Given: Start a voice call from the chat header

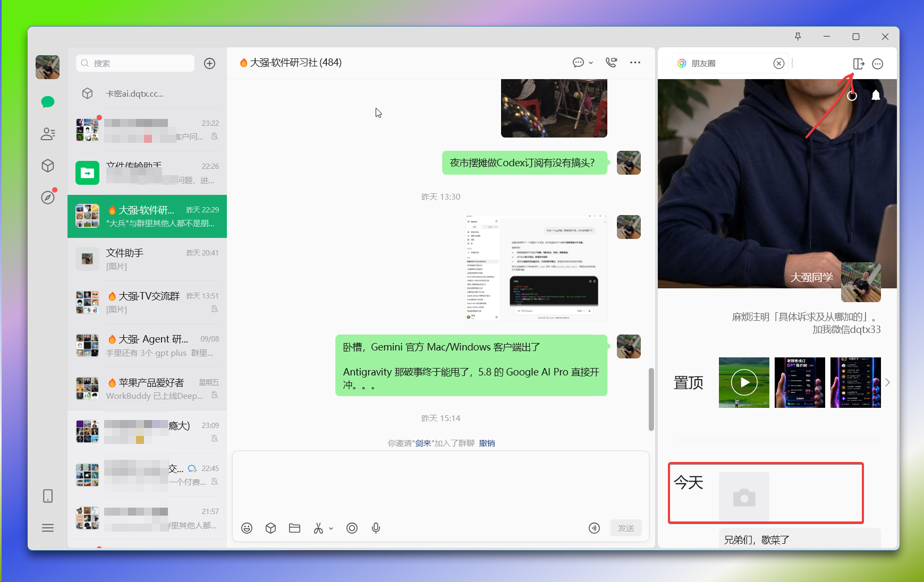Looking at the screenshot, I should (x=612, y=62).
